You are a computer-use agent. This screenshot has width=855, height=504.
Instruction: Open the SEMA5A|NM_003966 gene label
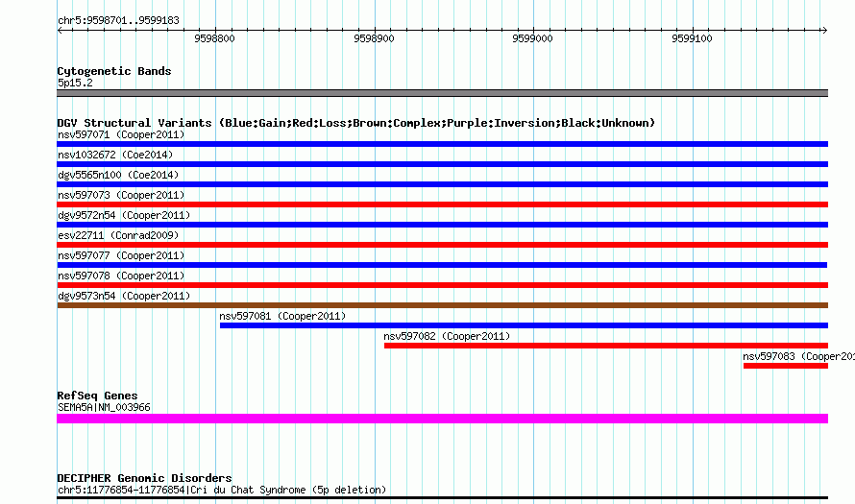[104, 408]
